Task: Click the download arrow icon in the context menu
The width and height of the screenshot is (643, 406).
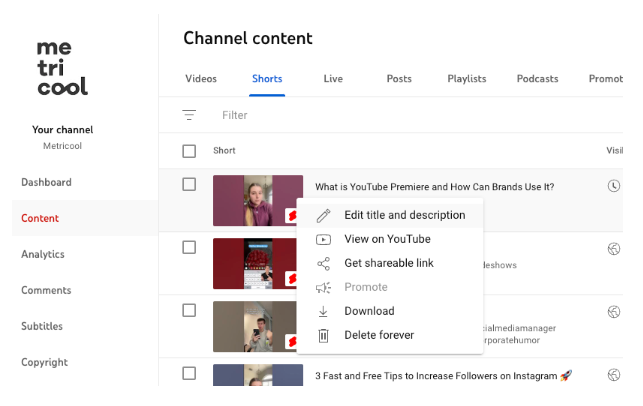Action: tap(323, 312)
